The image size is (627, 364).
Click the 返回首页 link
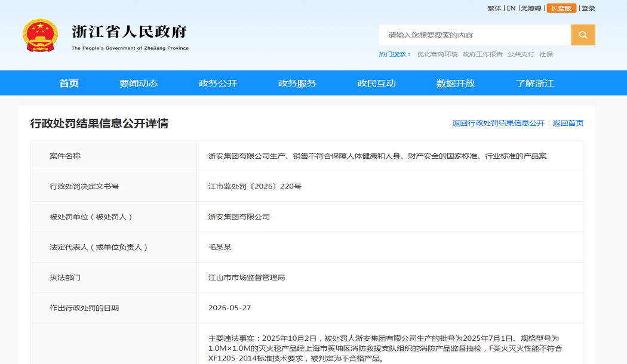568,123
